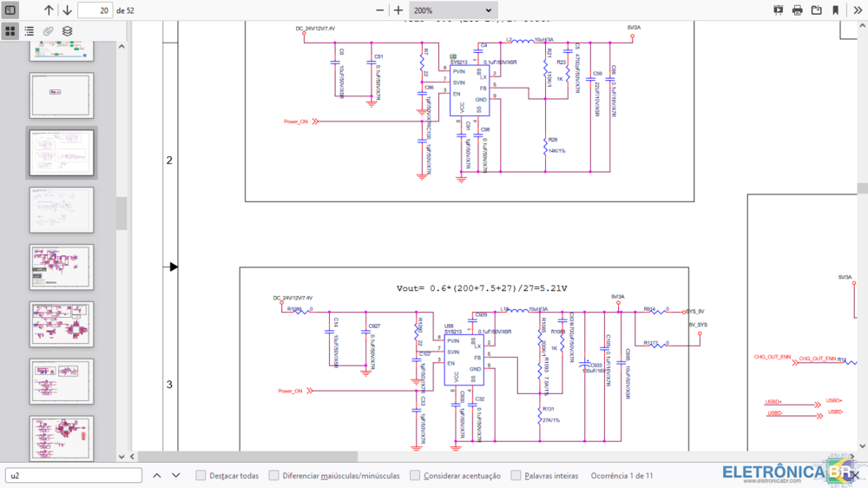Click the highlighted U2 search match label
This screenshot has width=868, height=488.
[x=453, y=56]
